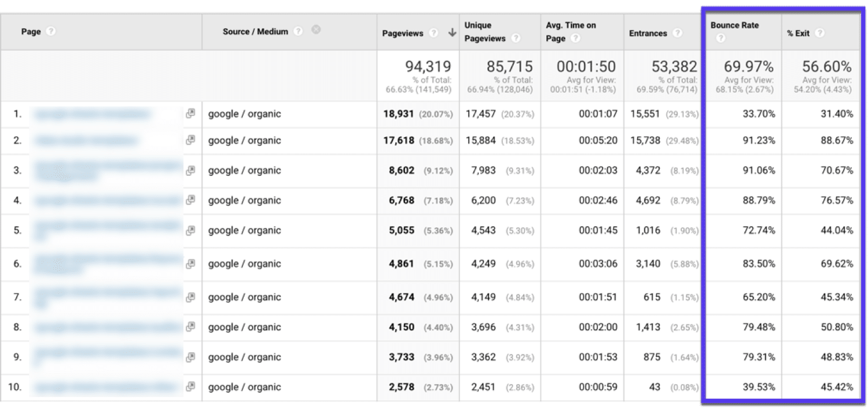
Task: Click the open-page icon beside row 7
Action: (191, 297)
